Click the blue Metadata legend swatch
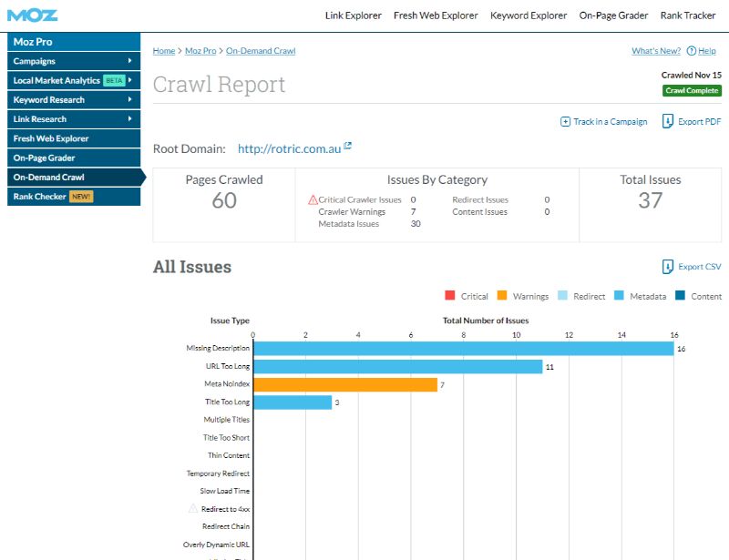The width and height of the screenshot is (729, 560). point(619,296)
